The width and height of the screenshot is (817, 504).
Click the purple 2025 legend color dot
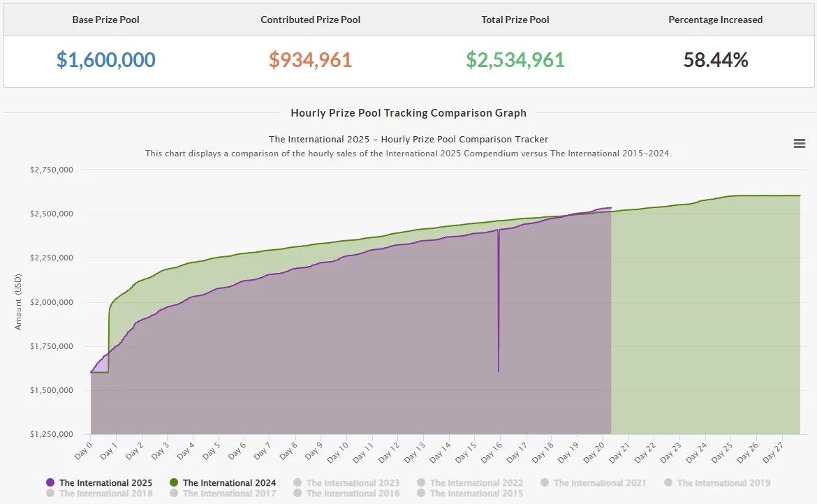point(50,482)
